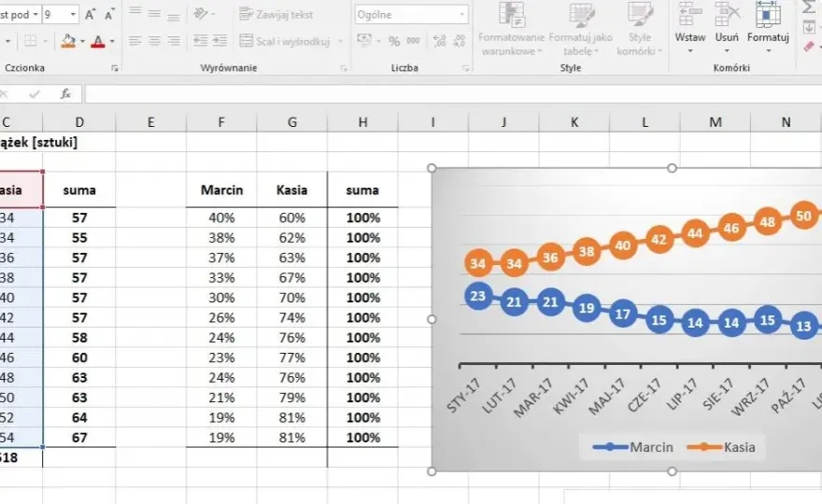This screenshot has height=504, width=822.
Task: Click in the formula bar input
Action: (x=453, y=93)
